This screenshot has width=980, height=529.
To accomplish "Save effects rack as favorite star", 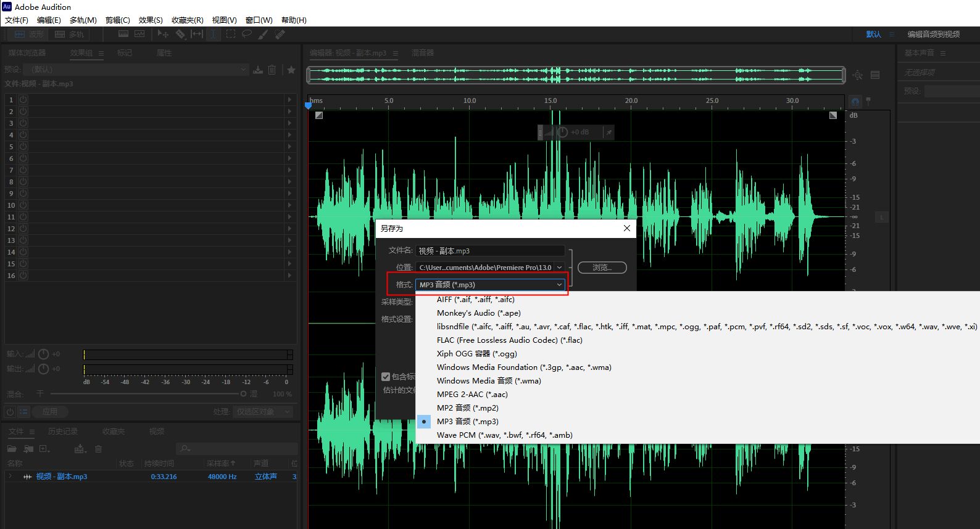I will click(x=291, y=70).
